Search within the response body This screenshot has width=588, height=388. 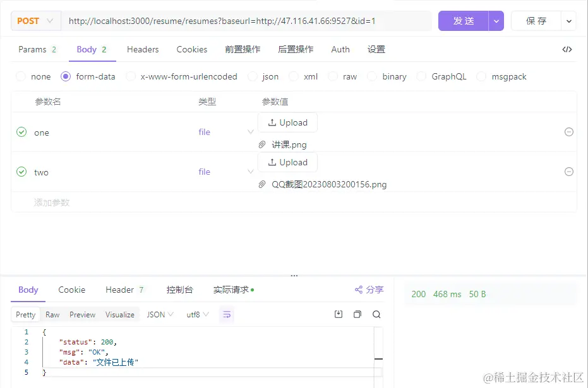click(x=376, y=314)
